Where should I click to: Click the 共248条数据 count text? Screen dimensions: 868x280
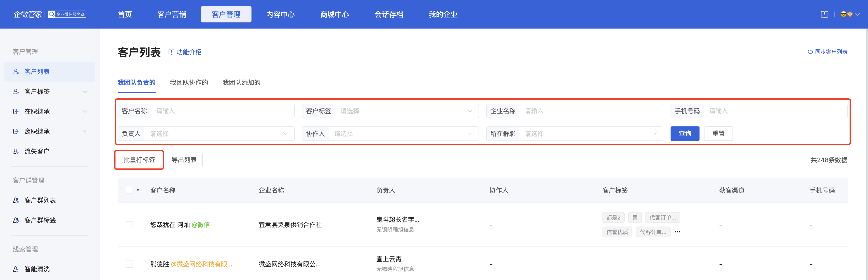click(829, 160)
